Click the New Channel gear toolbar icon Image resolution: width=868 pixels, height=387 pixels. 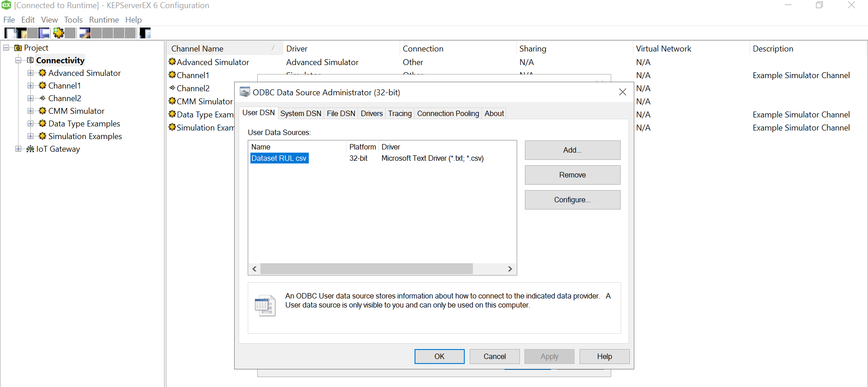pos(58,33)
